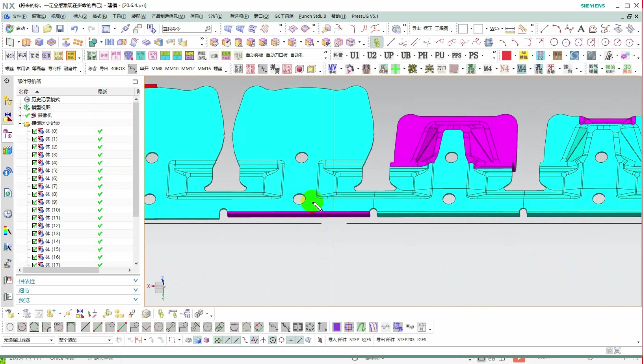Open the Part Navigator sidebar tab icon
This screenshot has height=364, width=643.
click(7, 134)
